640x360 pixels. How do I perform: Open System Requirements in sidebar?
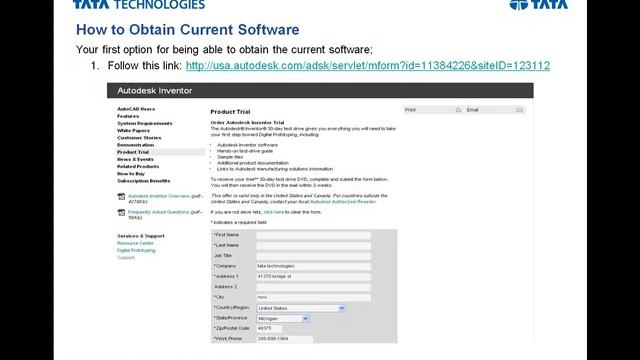coord(144,123)
